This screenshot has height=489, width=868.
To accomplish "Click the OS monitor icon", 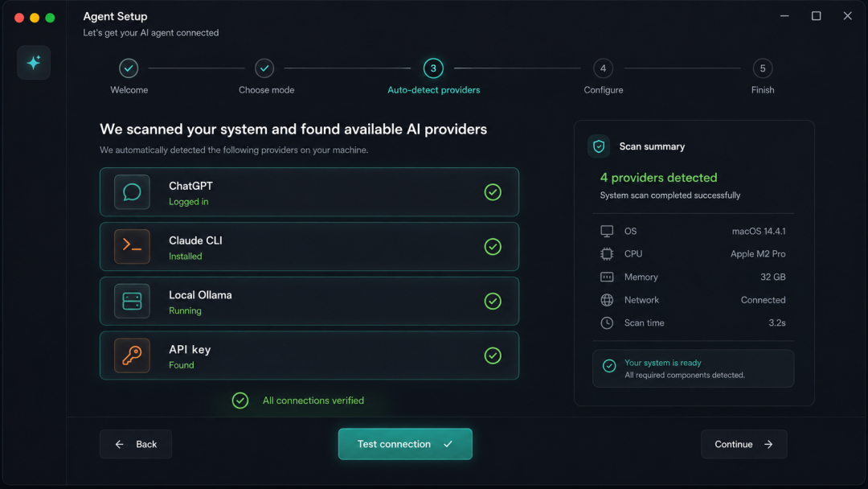I will coord(607,231).
